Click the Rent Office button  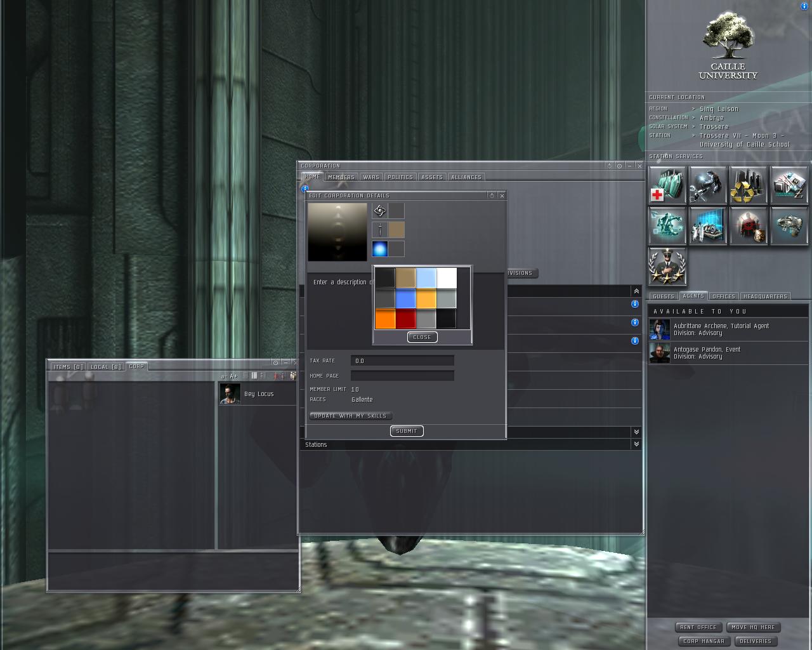pyautogui.click(x=698, y=627)
